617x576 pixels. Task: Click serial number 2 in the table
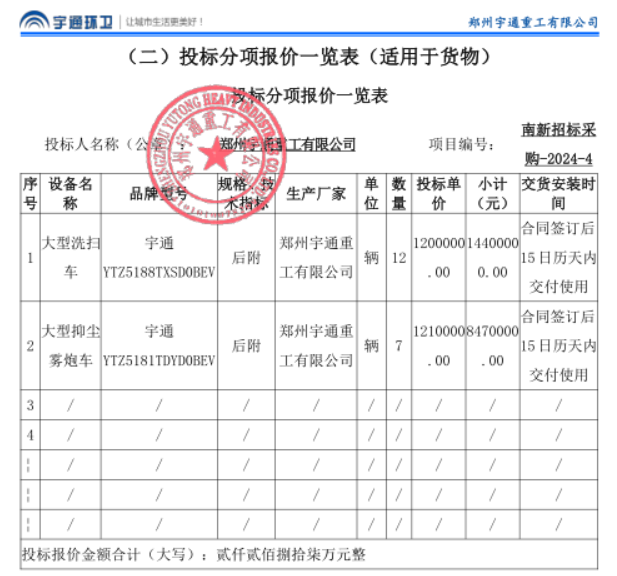point(30,346)
